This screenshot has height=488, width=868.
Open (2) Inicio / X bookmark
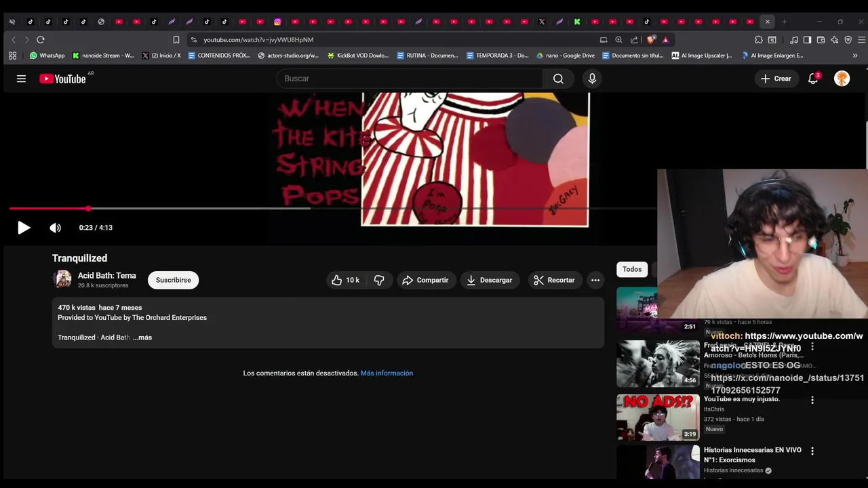[161, 56]
